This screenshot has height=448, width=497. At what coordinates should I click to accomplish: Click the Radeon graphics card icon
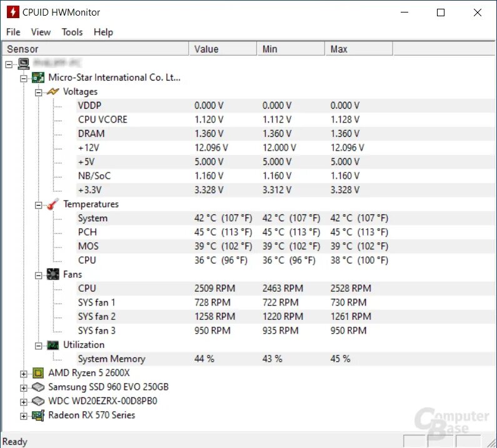coord(38,416)
